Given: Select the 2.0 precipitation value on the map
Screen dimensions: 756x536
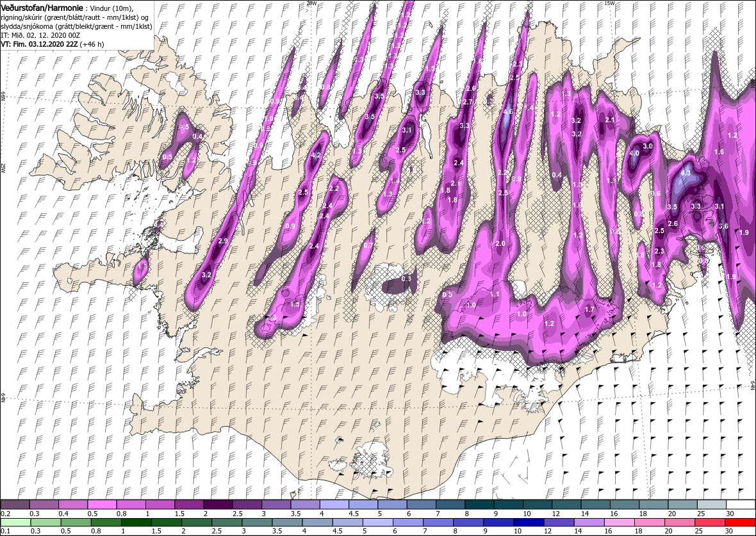Looking at the screenshot, I should click(500, 244).
